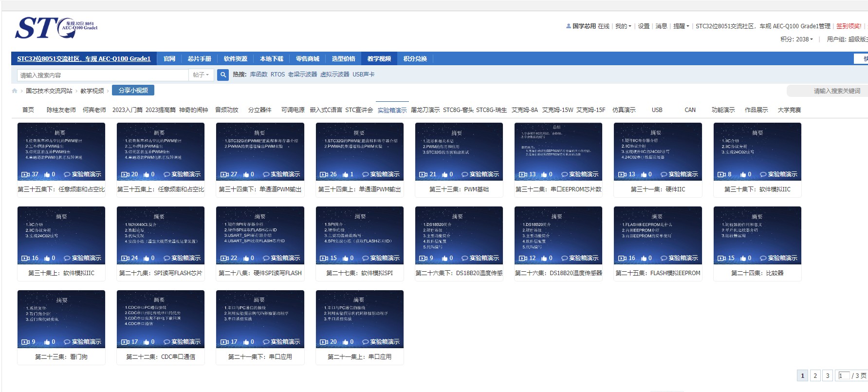Switch to the CAN category tab

tap(690, 110)
